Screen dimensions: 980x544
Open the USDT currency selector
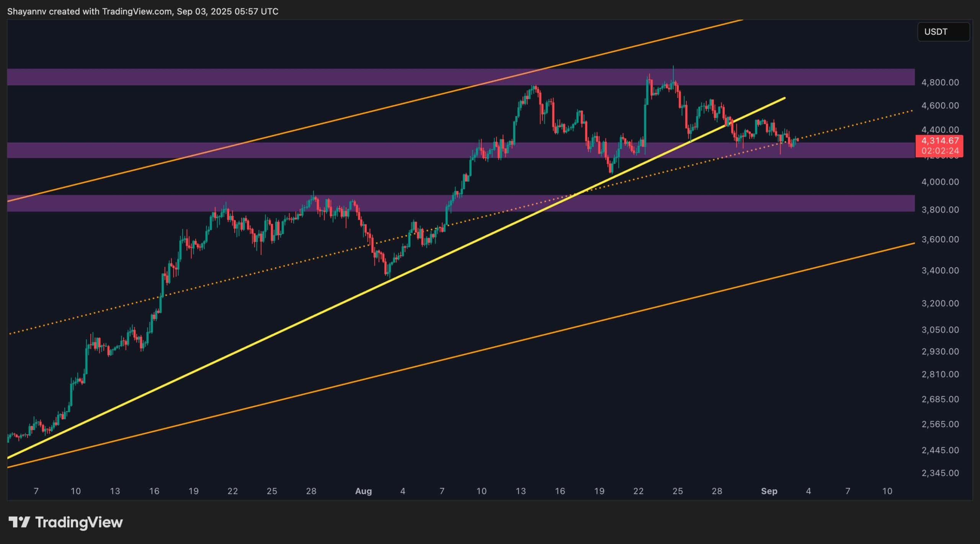(943, 32)
